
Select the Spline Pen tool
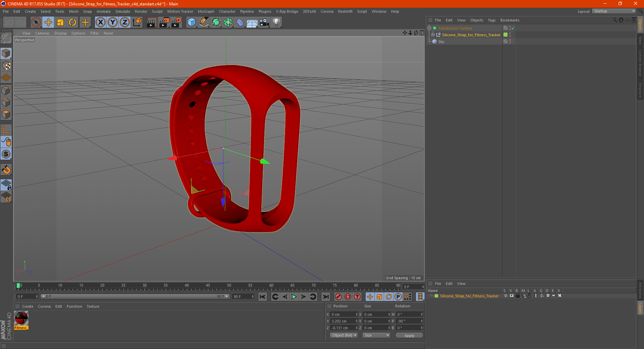204,22
